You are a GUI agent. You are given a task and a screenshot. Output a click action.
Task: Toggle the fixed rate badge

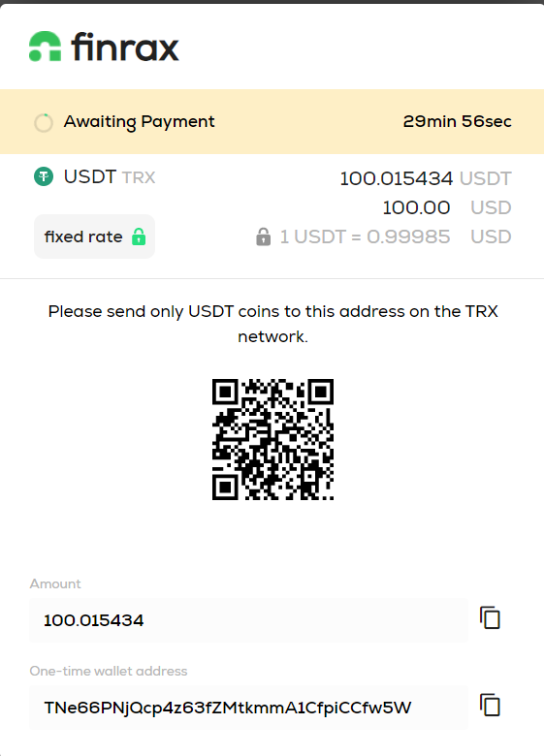[94, 236]
